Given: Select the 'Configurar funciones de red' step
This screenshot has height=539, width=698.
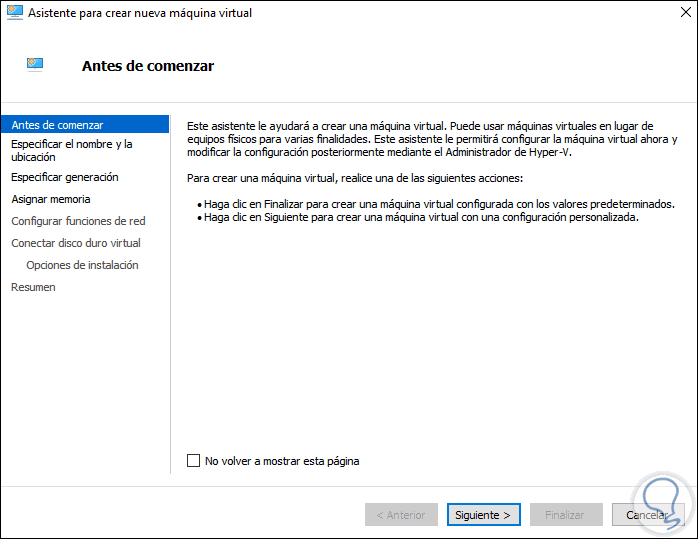Looking at the screenshot, I should tap(78, 221).
